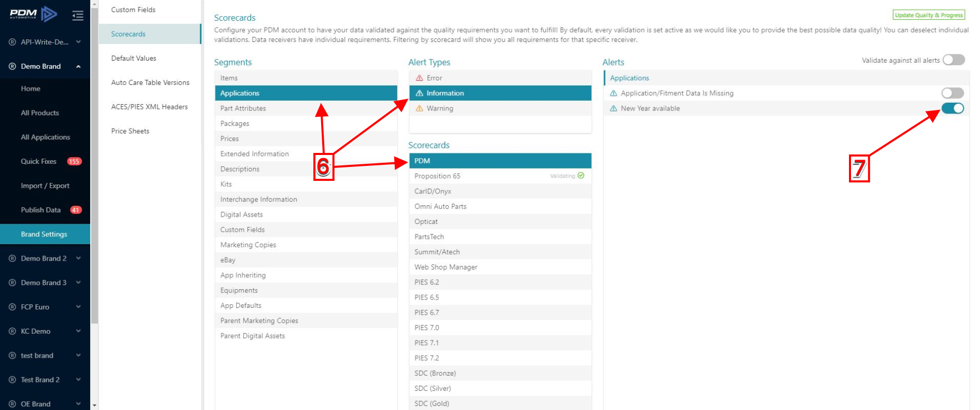The image size is (980, 410).
Task: Click the Information alert type icon
Action: tap(420, 93)
